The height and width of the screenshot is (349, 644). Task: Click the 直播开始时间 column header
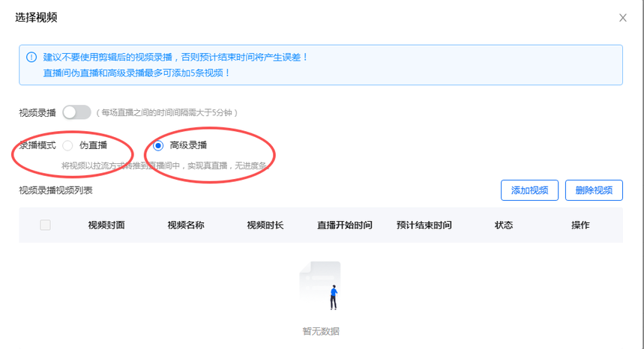pos(345,225)
